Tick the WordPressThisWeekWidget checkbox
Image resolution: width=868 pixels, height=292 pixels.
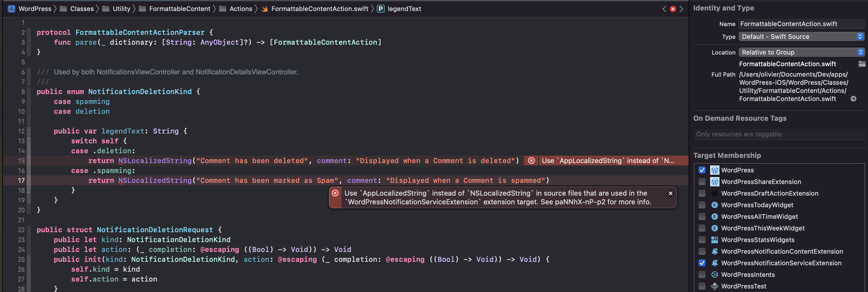[x=702, y=228]
